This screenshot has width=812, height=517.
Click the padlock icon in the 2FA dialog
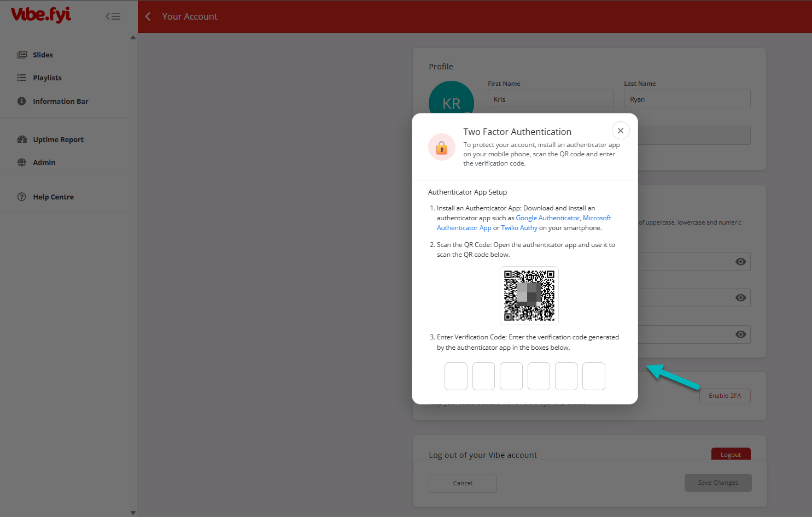point(442,147)
